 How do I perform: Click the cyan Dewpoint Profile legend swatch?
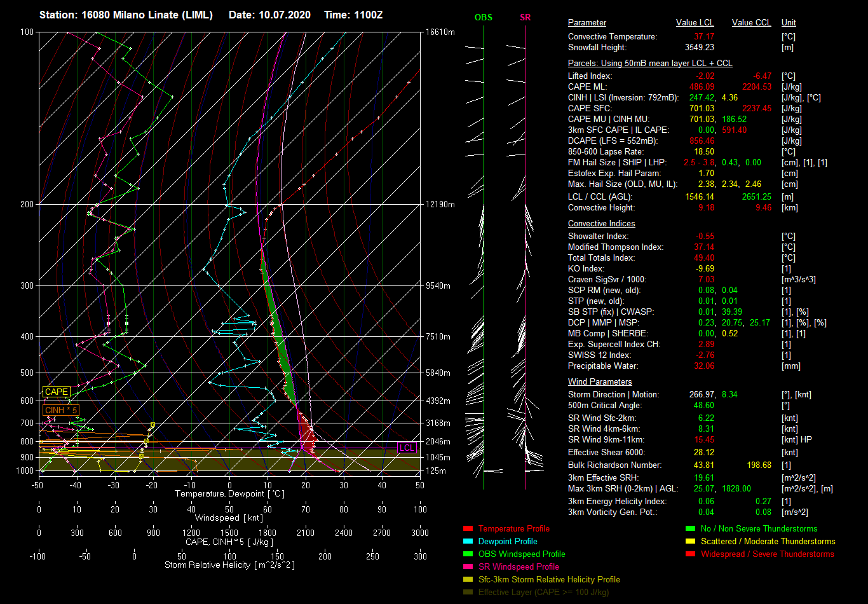click(468, 541)
